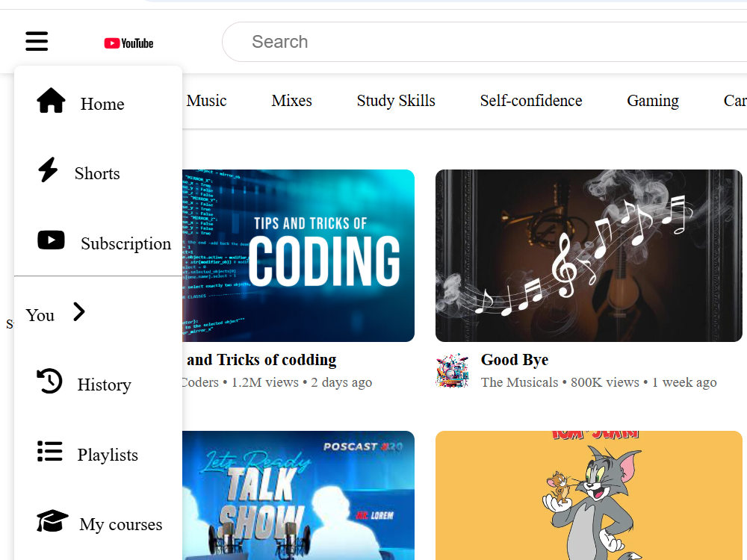Click the 'Good Bye' video title

[515, 360]
